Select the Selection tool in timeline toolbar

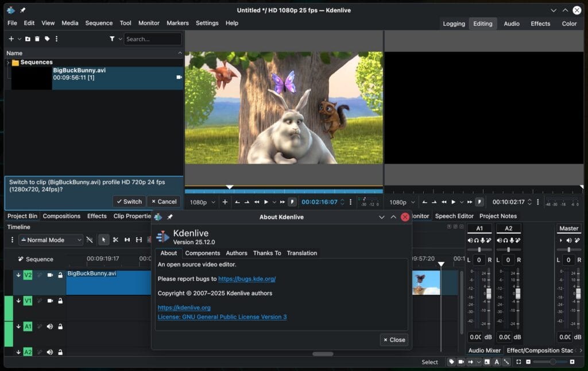104,240
